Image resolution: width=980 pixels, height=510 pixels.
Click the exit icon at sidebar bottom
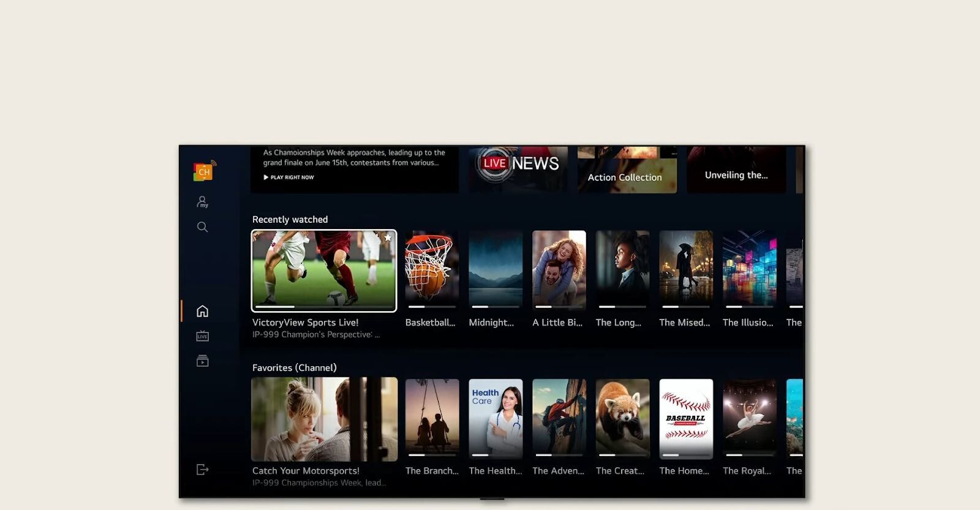tap(202, 470)
